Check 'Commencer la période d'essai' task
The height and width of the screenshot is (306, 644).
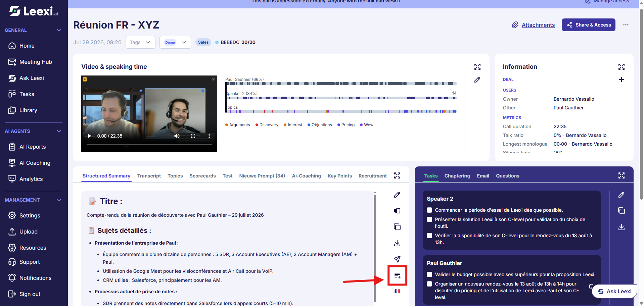(429, 210)
